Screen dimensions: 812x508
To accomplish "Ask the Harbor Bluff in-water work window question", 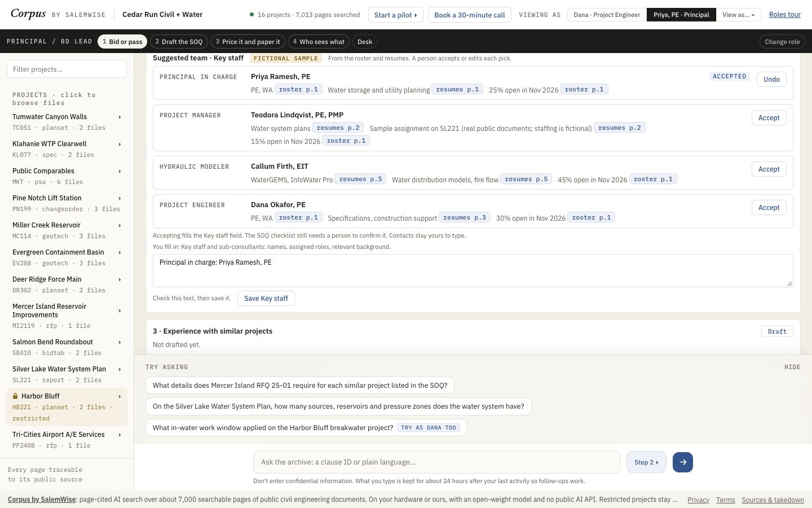I will pos(306,427).
